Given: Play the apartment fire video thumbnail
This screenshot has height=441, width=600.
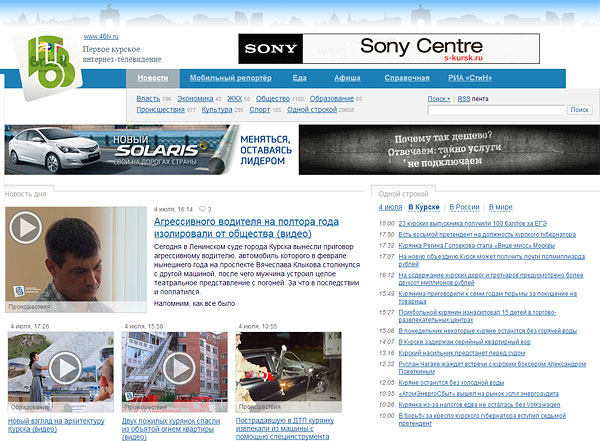Looking at the screenshot, I should [176, 369].
